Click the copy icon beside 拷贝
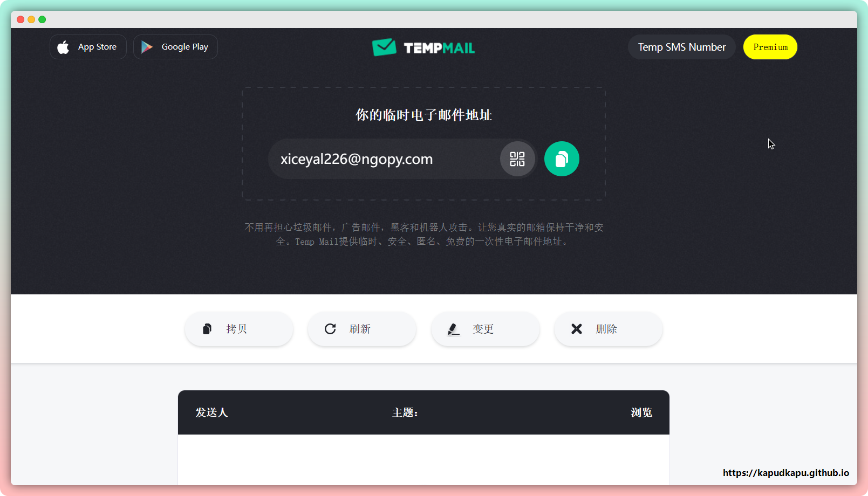868x496 pixels. tap(207, 329)
